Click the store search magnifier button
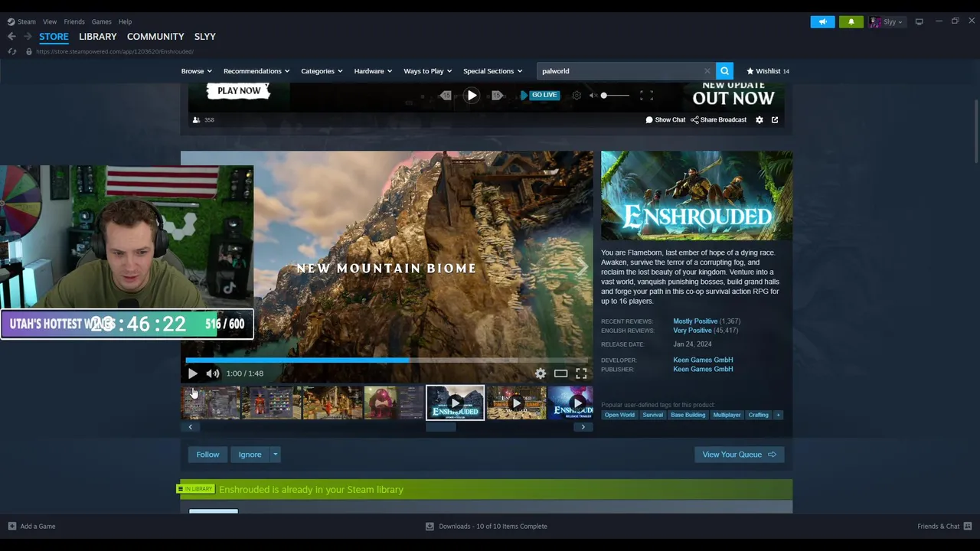This screenshot has width=980, height=551. 724,70
